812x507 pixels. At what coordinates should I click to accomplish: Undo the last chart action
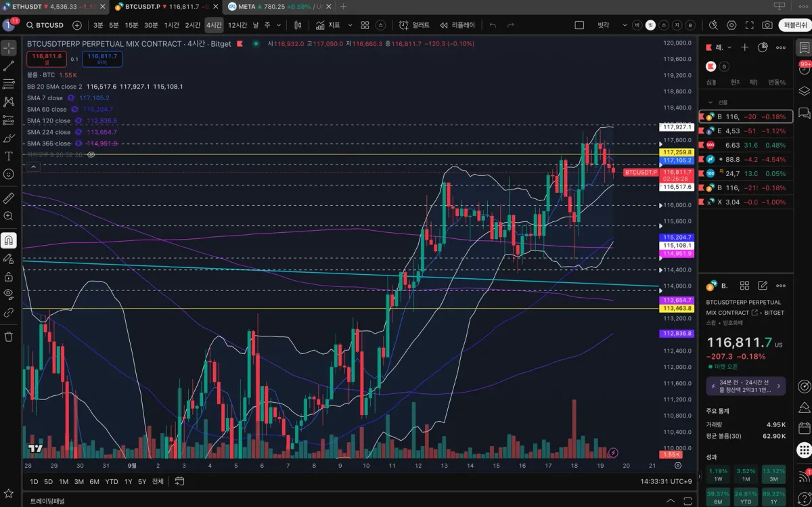(493, 25)
